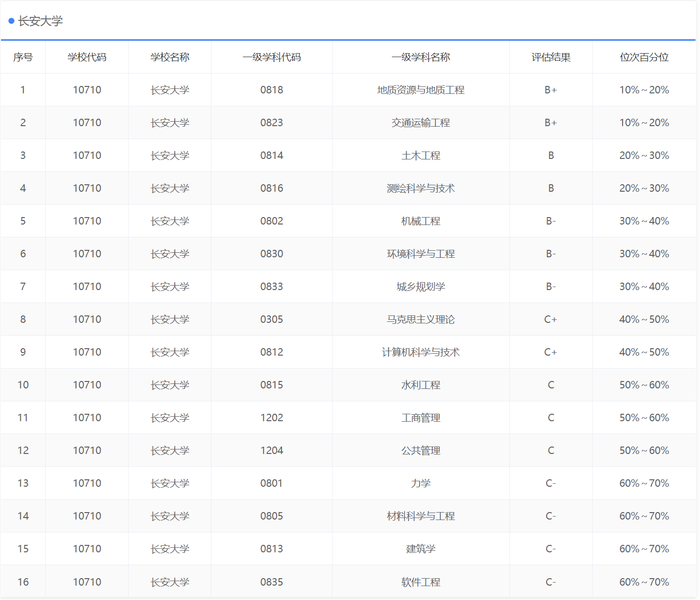Select the 马克思主义理论 subject cell
Screen dimensions: 700x600
pyautogui.click(x=420, y=319)
